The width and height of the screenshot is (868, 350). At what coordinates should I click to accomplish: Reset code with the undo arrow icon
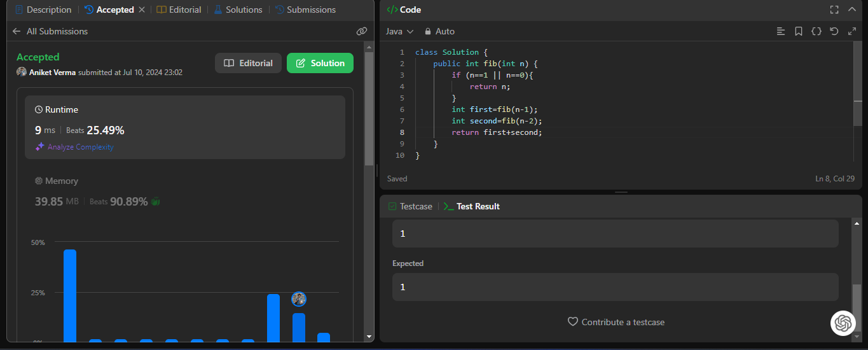[834, 31]
